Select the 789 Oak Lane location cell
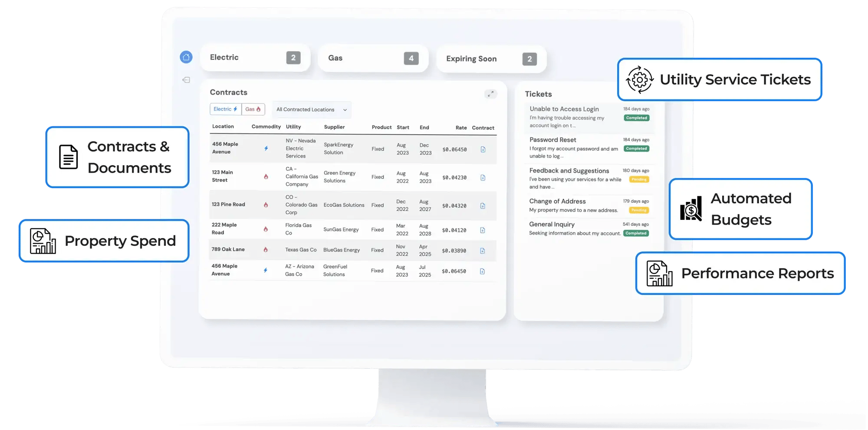This screenshot has width=868, height=430. tap(228, 249)
